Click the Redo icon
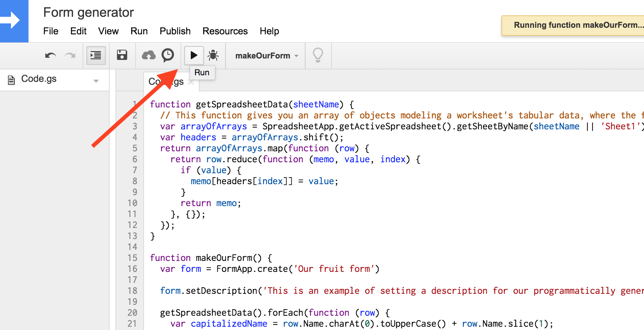644x330 pixels. pyautogui.click(x=70, y=55)
